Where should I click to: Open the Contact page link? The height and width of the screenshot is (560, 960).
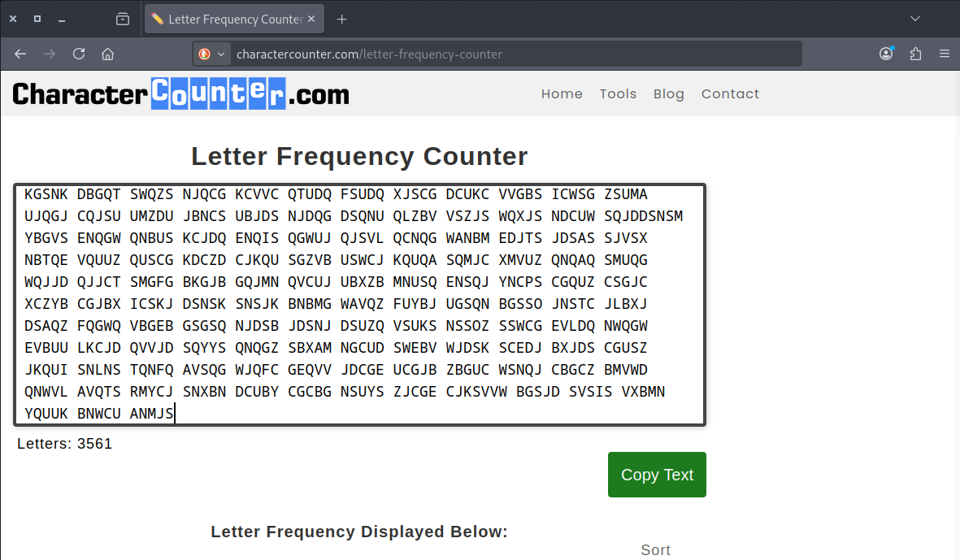[x=730, y=93]
